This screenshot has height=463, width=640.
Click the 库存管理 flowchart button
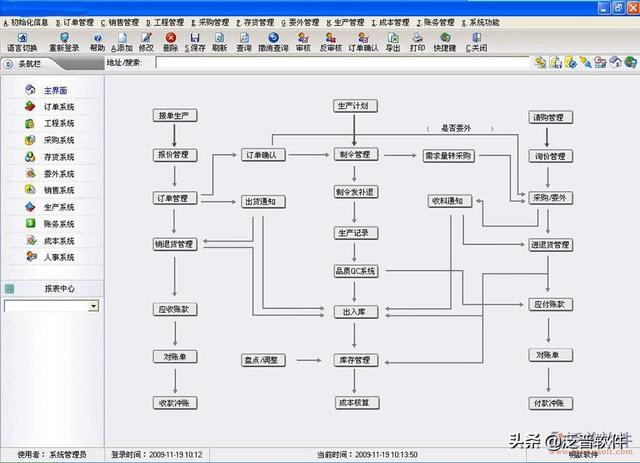(356, 360)
